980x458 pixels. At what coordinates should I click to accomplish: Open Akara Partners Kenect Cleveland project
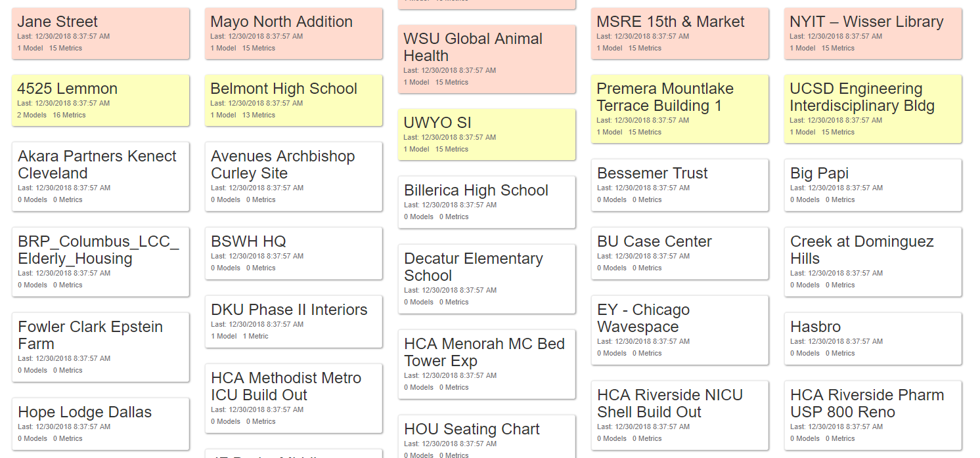click(x=100, y=176)
